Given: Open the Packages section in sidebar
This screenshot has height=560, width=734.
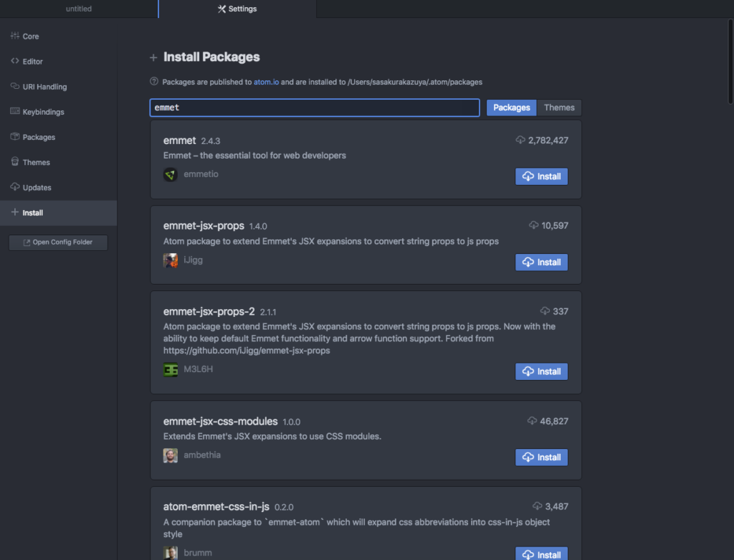Looking at the screenshot, I should tap(58, 137).
